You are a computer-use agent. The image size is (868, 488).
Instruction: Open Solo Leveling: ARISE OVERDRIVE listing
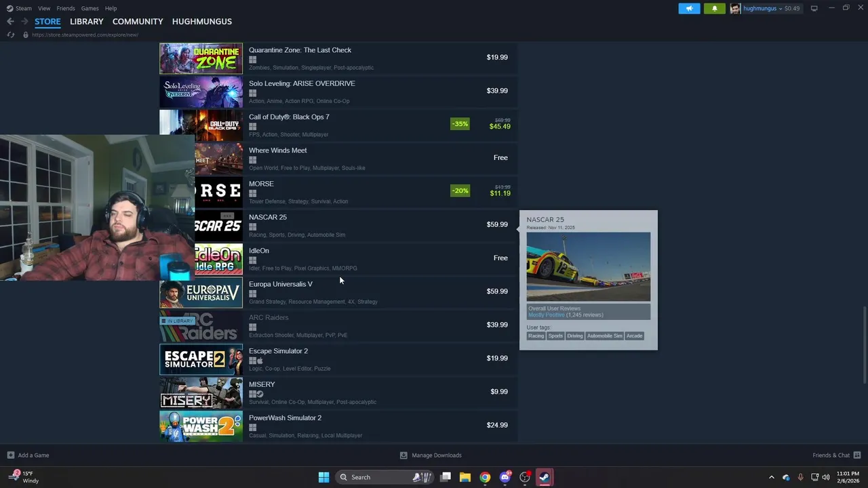(338, 91)
